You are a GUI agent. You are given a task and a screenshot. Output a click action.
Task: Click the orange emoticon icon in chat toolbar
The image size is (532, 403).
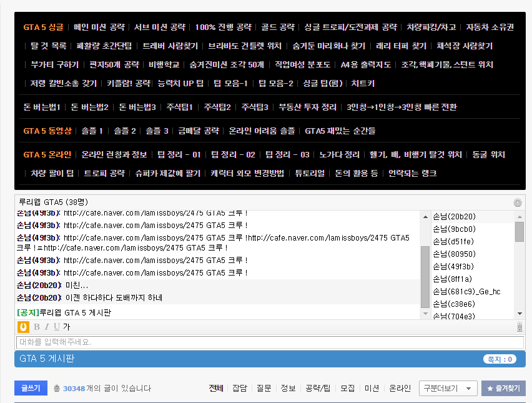(x=23, y=327)
